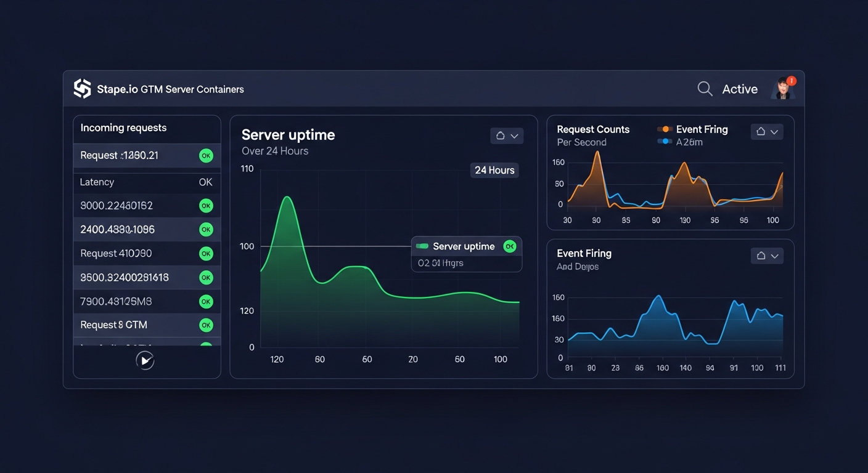This screenshot has height=473, width=868.
Task: Click the lower 'Event Firing' chart title
Action: [584, 253]
